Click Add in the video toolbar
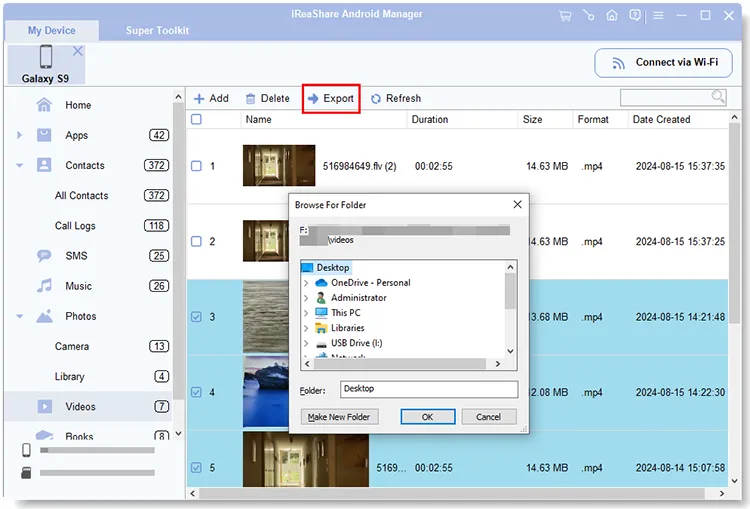 click(211, 99)
